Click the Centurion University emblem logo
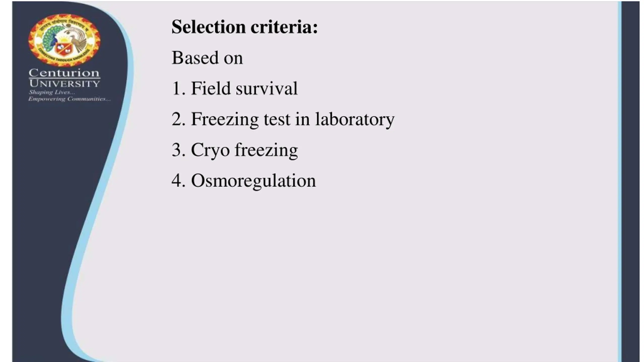 [64, 40]
